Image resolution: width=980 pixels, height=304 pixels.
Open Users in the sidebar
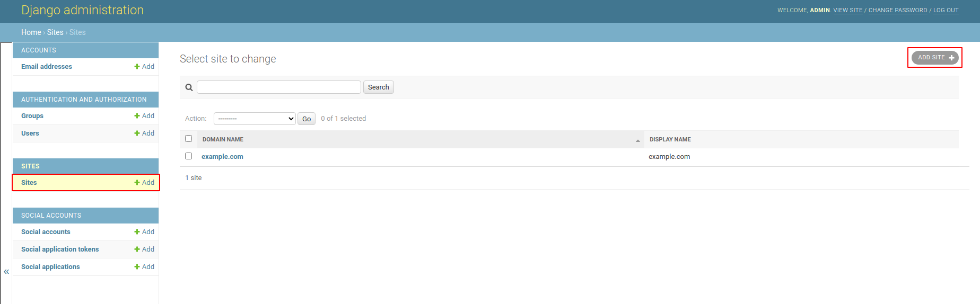point(30,133)
